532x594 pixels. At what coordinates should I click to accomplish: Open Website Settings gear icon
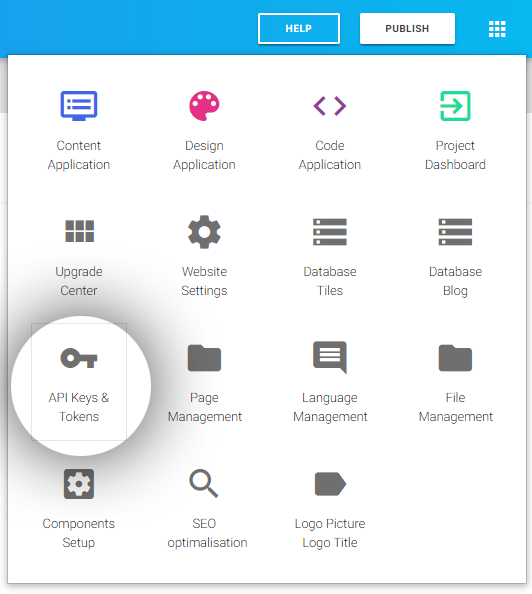click(x=204, y=232)
